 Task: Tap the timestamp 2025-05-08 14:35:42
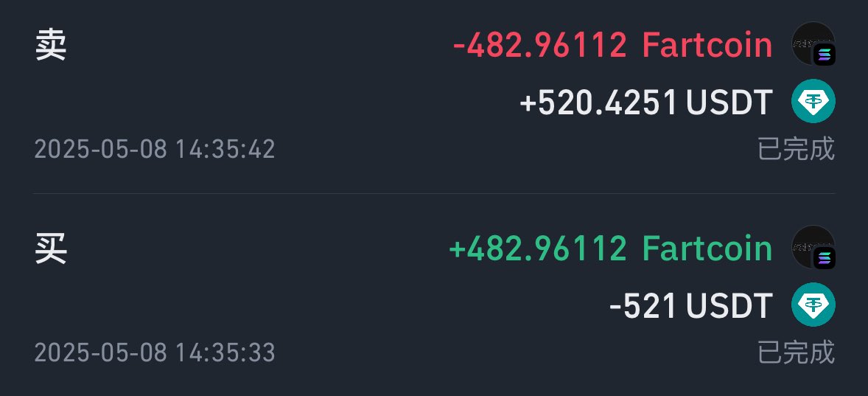tap(155, 150)
